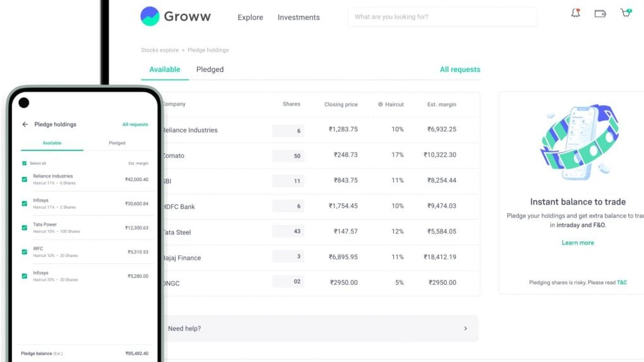Open the shopping cart icon
Screen dimensions: 644x362
626,13
